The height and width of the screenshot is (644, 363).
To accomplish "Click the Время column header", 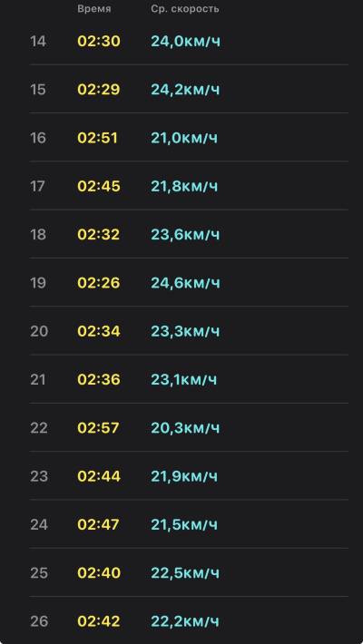I will click(94, 9).
